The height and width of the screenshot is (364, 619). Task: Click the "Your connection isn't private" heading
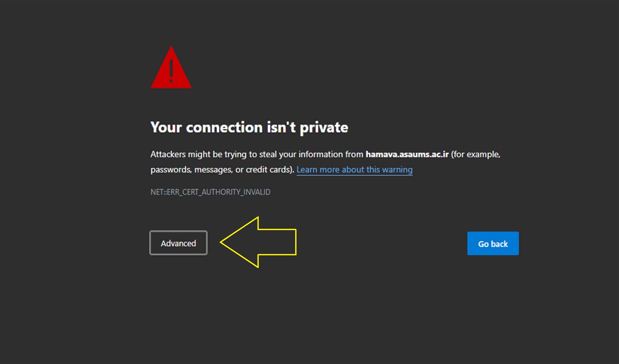point(249,127)
